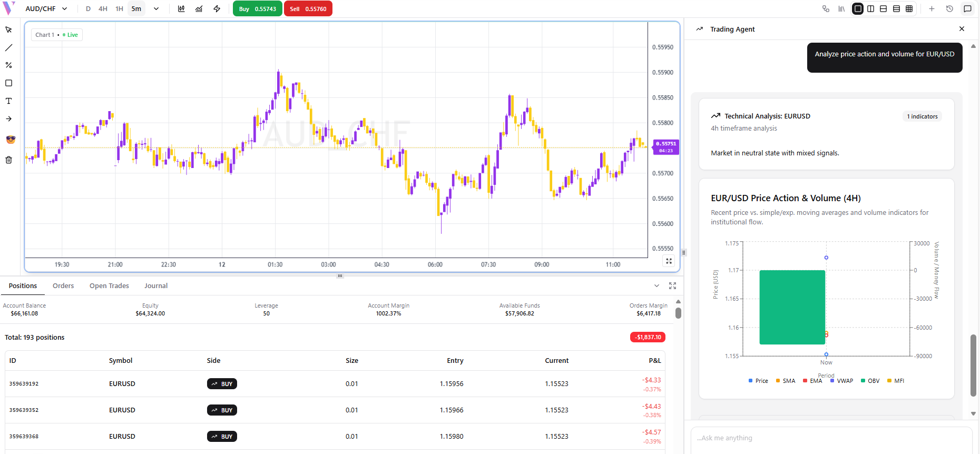Open the Journal tab
The image size is (980, 454).
[x=156, y=286]
